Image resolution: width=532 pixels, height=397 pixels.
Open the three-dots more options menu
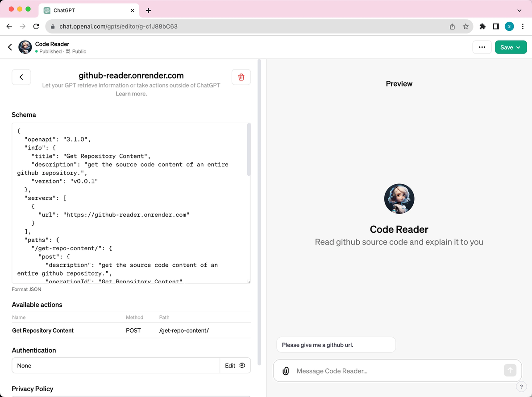coord(482,47)
